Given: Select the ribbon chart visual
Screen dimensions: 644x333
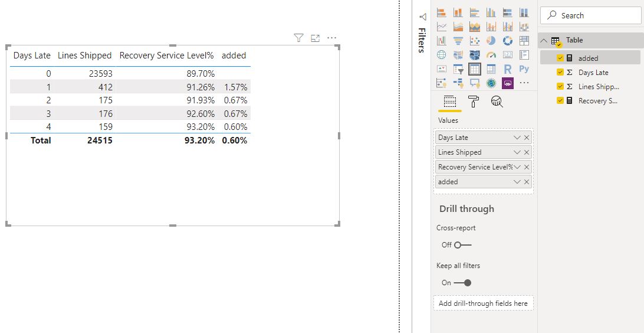Looking at the screenshot, I should point(524,27).
